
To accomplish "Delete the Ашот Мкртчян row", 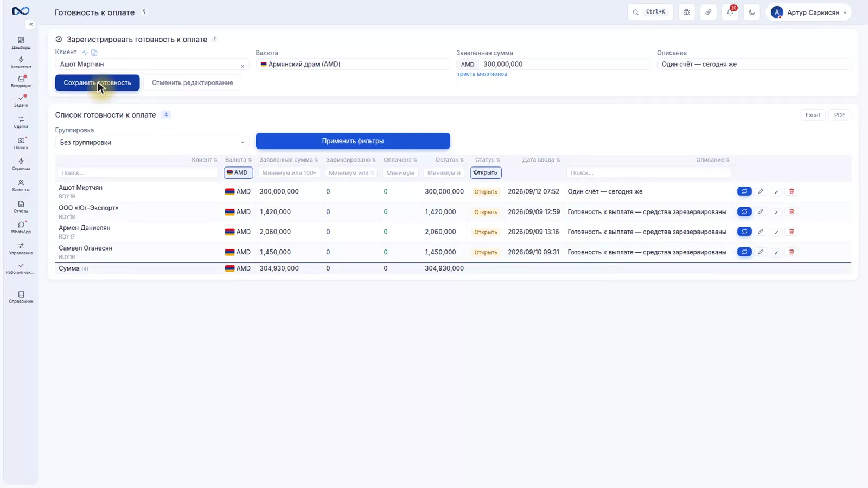I will point(791,191).
